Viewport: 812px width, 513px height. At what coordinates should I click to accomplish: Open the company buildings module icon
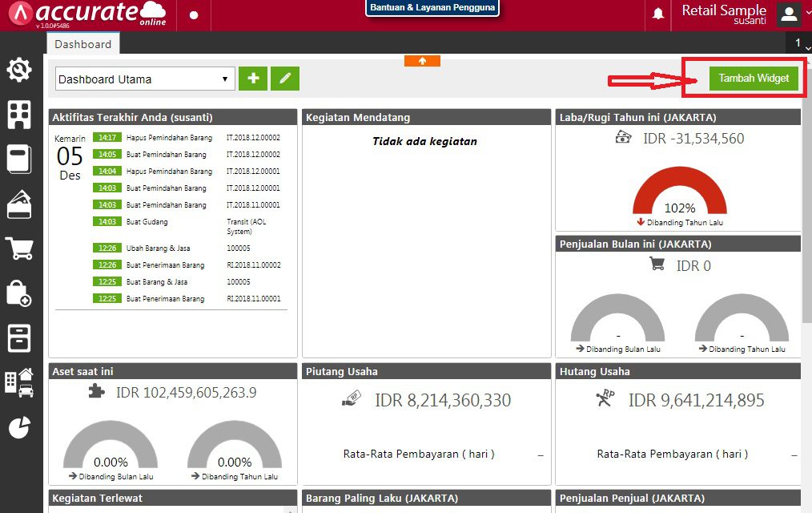[x=18, y=115]
